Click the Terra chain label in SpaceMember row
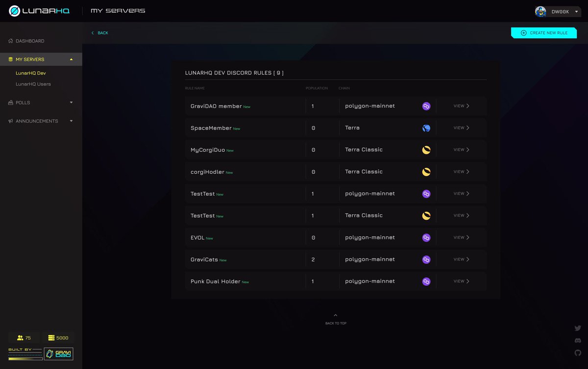This screenshot has height=369, width=588. click(352, 128)
